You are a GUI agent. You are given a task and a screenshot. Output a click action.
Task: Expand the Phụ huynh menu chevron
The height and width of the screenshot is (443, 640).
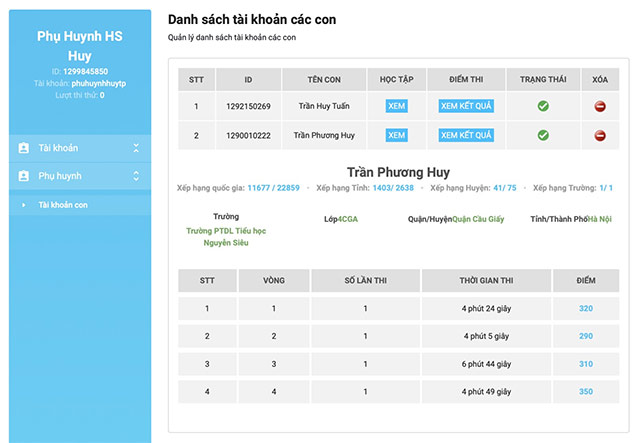pos(136,176)
